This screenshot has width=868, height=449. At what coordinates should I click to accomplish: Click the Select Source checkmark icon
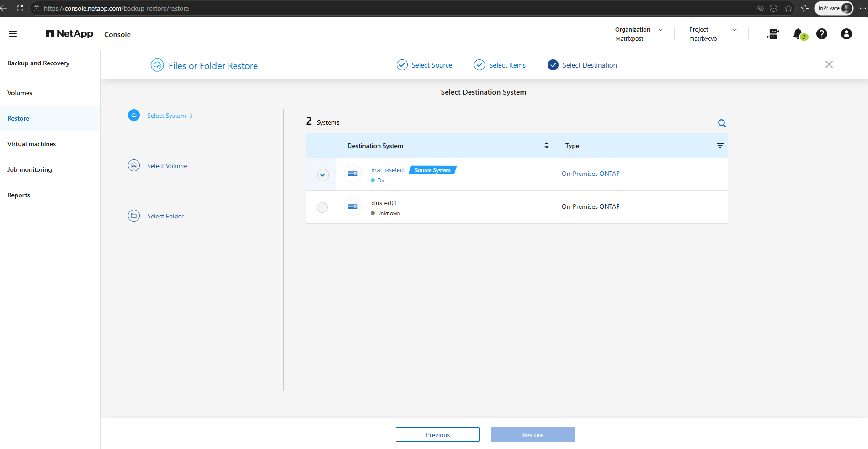[402, 65]
